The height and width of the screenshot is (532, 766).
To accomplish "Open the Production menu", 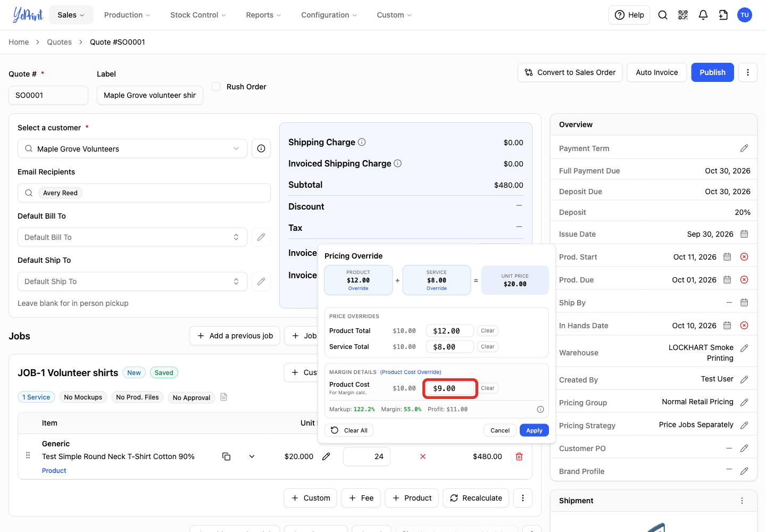I will (127, 15).
